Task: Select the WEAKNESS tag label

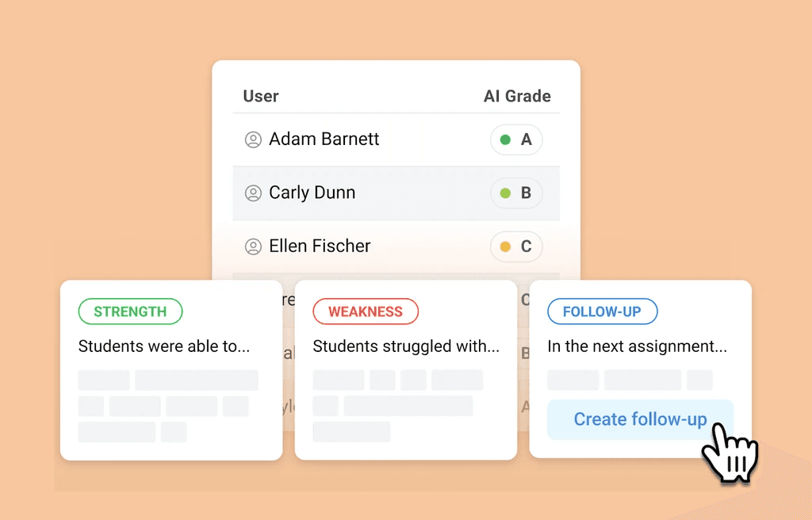Action: pos(366,312)
